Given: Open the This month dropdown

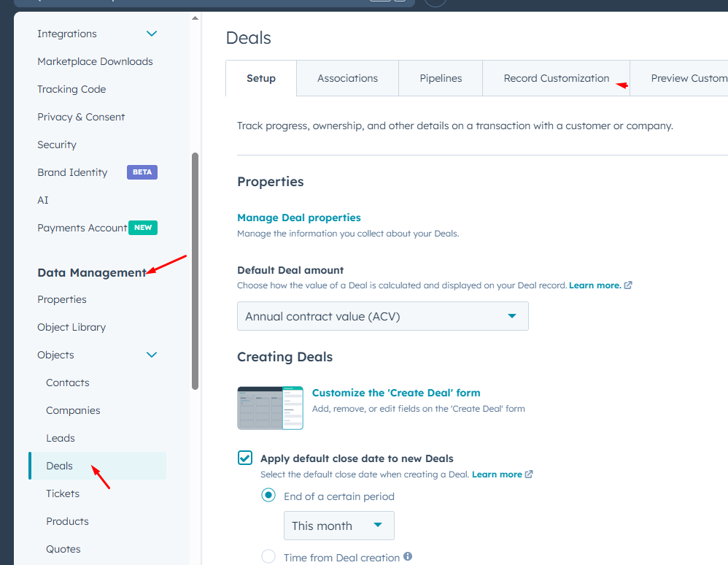Looking at the screenshot, I should pos(339,526).
